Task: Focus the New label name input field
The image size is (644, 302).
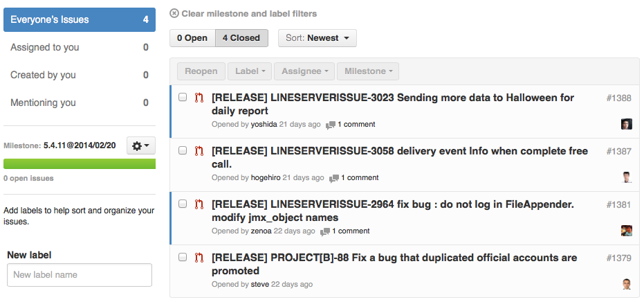Action: point(80,275)
